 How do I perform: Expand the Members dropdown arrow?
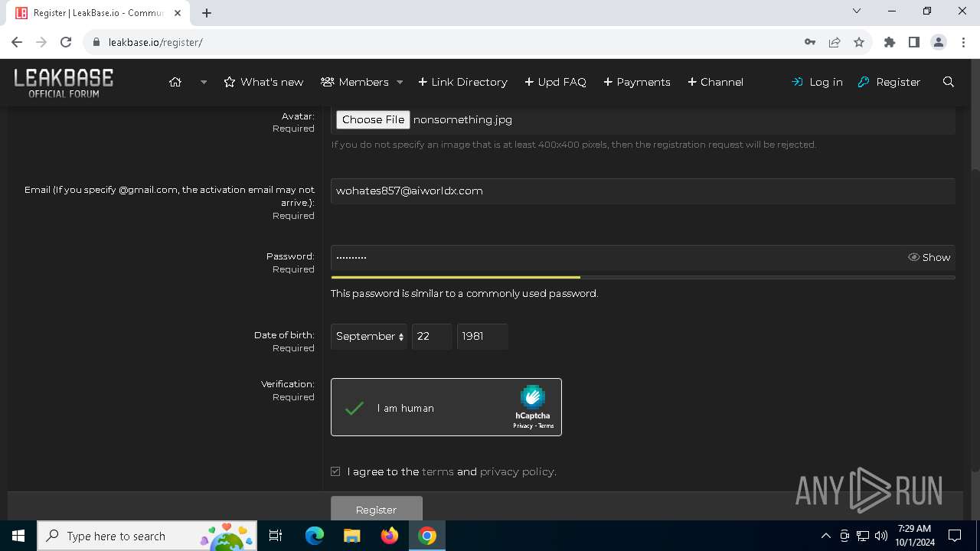pyautogui.click(x=400, y=82)
